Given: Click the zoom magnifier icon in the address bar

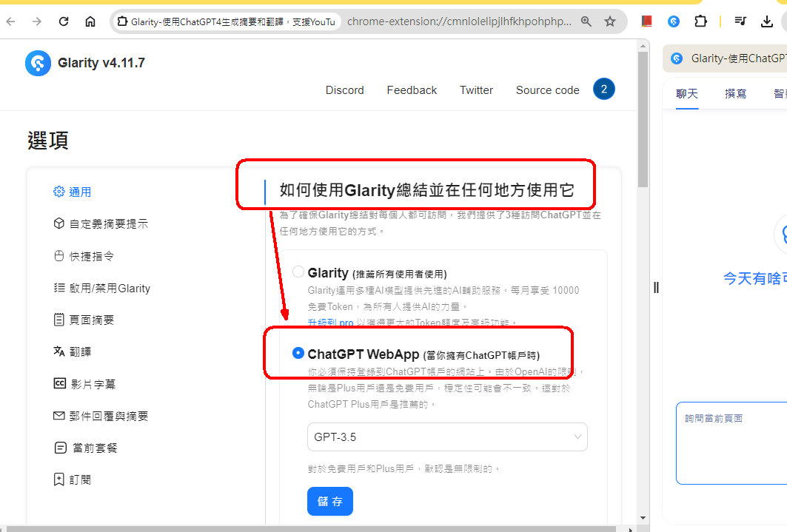Looking at the screenshot, I should pos(586,21).
